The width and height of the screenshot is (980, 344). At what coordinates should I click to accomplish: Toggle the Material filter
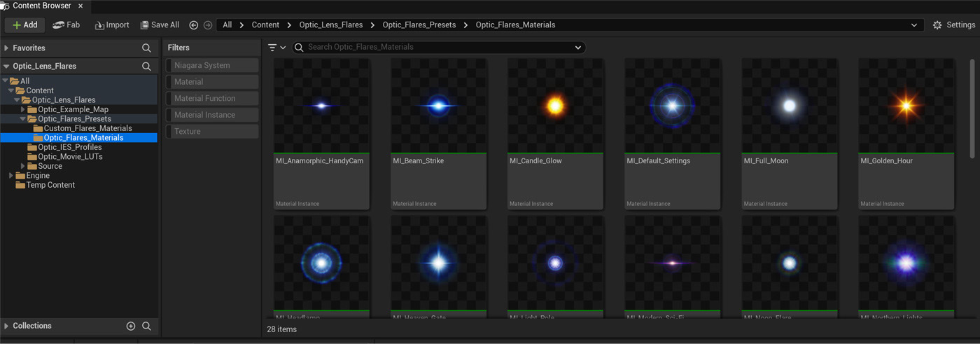tap(212, 82)
